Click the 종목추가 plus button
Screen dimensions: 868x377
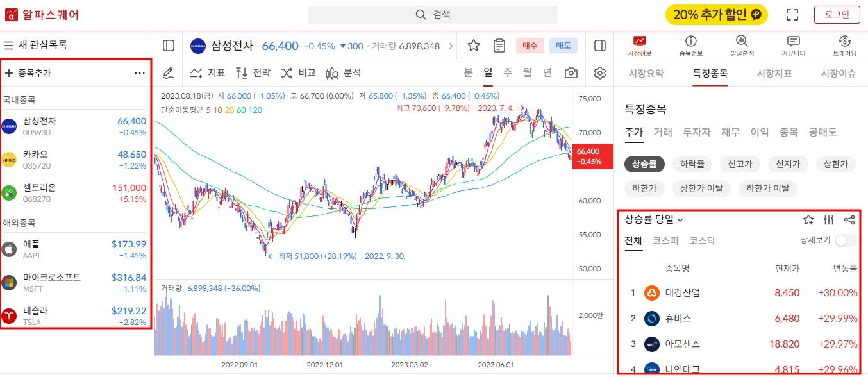[x=9, y=73]
